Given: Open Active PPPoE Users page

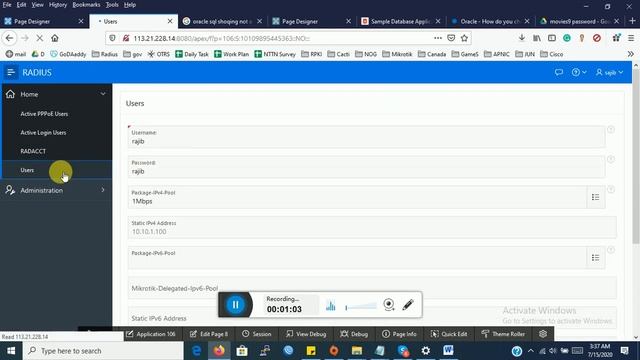Looking at the screenshot, I should tap(44, 114).
